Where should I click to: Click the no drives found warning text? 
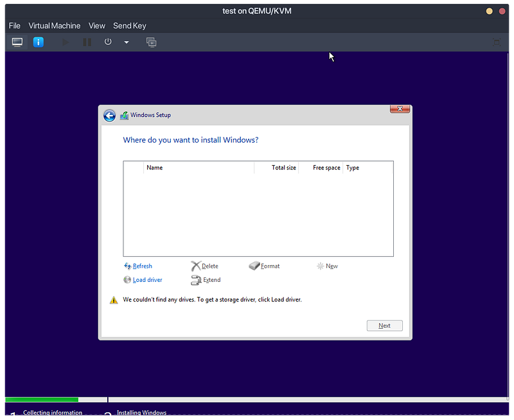coord(212,299)
